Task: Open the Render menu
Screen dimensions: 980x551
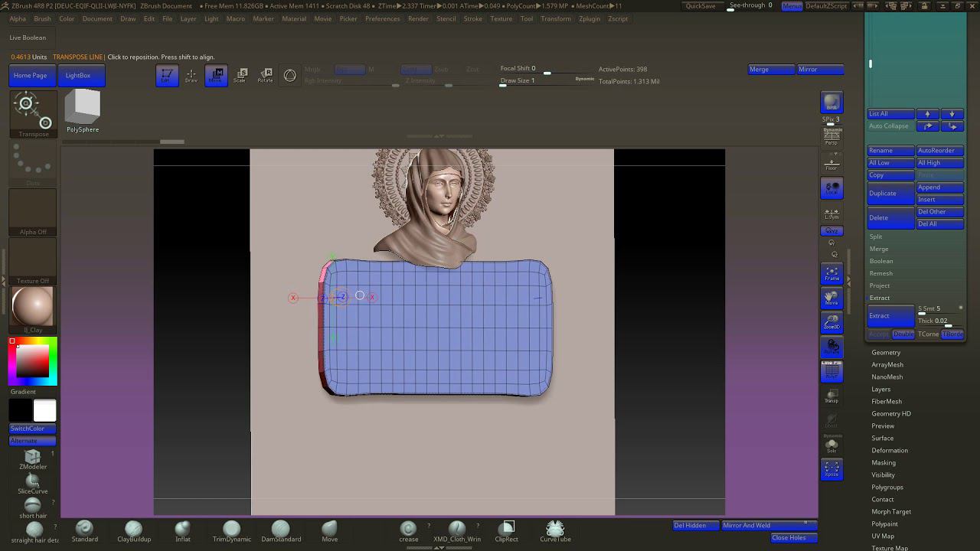Action: pos(418,18)
